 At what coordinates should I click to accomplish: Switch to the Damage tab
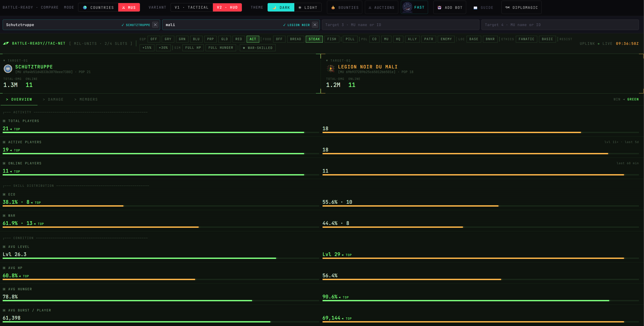pos(53,99)
